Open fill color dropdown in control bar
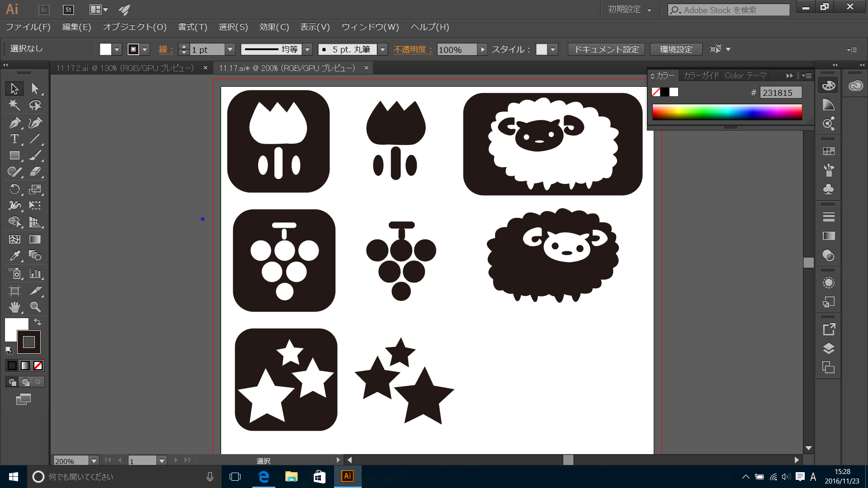The height and width of the screenshot is (488, 868). point(117,49)
